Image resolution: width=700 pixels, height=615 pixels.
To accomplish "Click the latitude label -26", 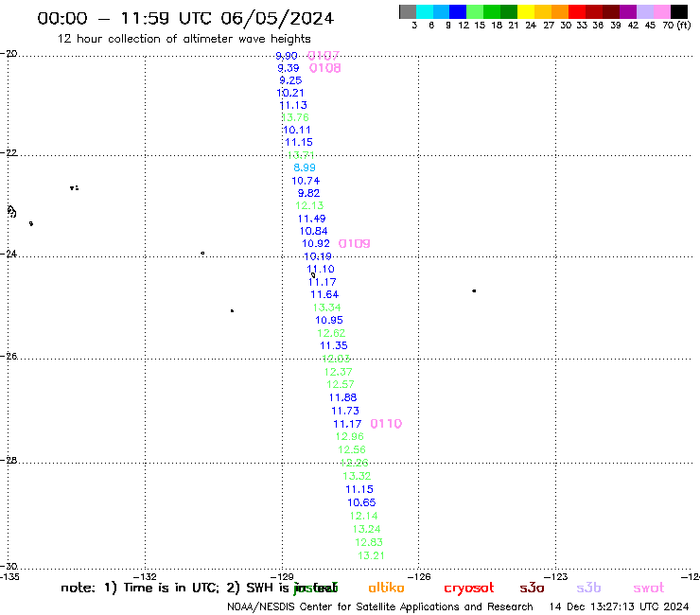I will (x=9, y=356).
